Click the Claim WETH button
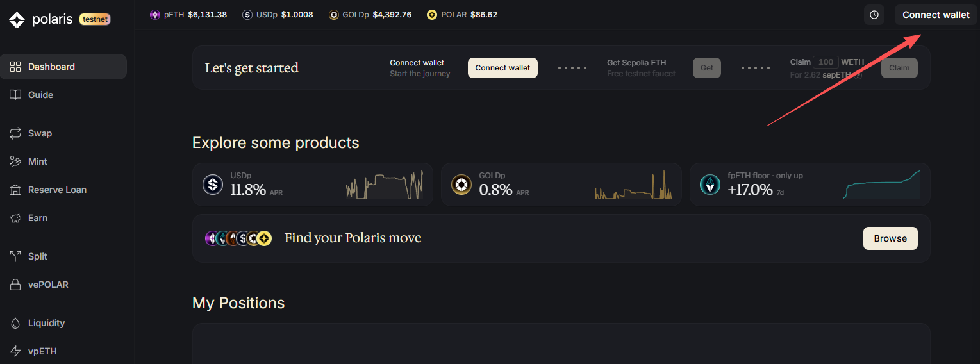Screen dimensions: 980x364 [899, 68]
